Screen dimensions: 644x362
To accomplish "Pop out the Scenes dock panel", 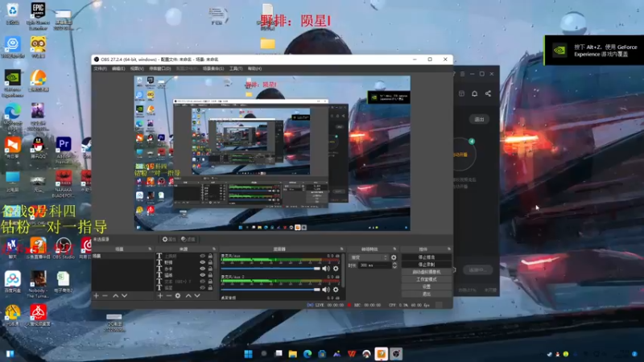I will click(x=150, y=249).
